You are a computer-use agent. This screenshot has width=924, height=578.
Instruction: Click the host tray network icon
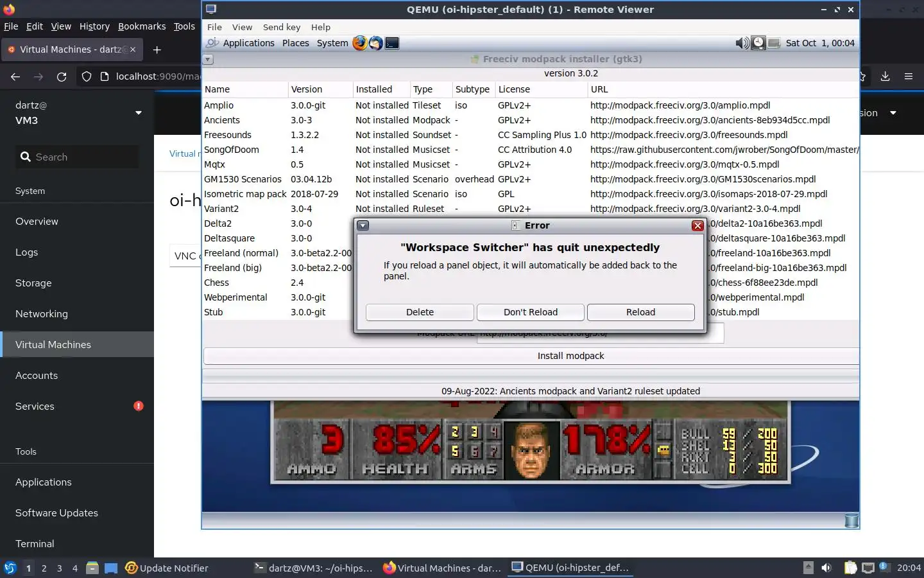868,568
